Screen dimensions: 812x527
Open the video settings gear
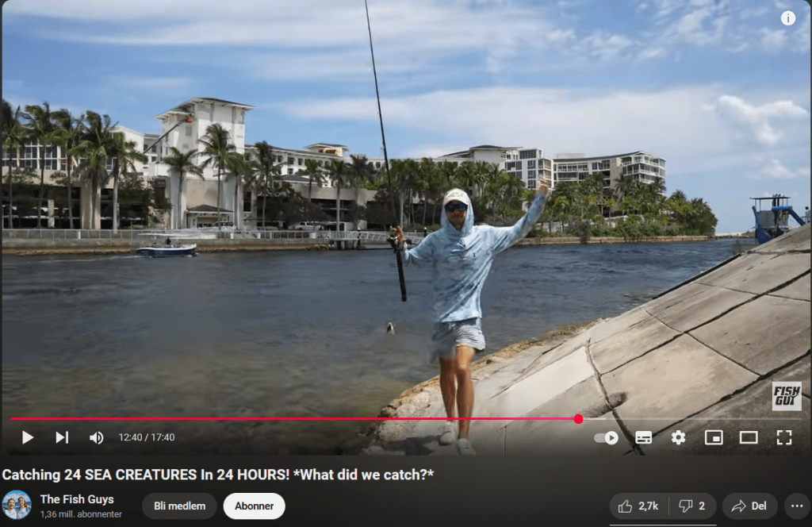(x=679, y=437)
